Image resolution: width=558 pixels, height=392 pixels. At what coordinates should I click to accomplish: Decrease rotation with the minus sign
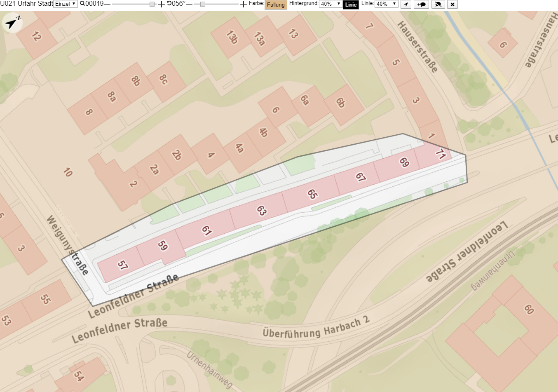coord(189,4)
